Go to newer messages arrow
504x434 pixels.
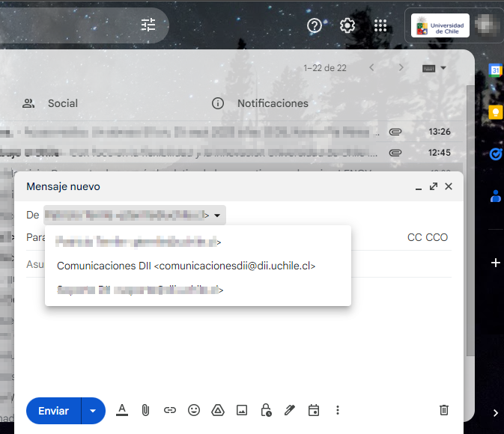tap(372, 68)
